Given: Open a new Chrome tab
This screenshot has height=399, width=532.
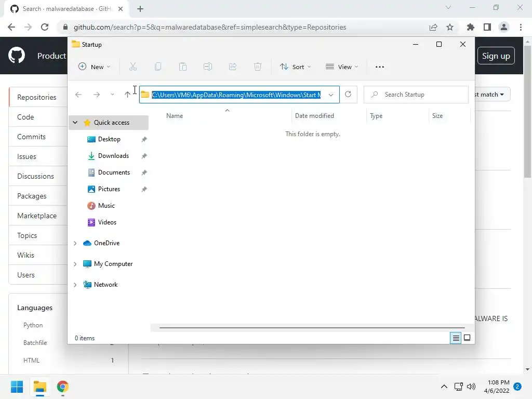Looking at the screenshot, I should click(x=140, y=9).
